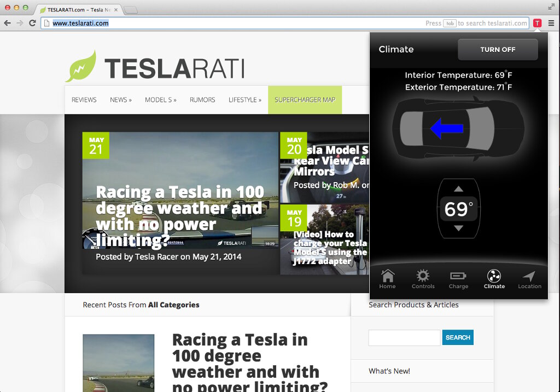Click the recent post racetrack thumbnail

tap(119, 362)
